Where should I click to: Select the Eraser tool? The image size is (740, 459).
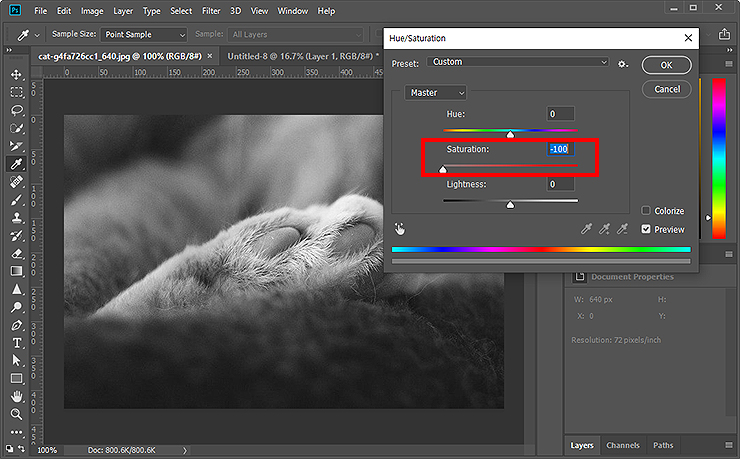pyautogui.click(x=17, y=254)
